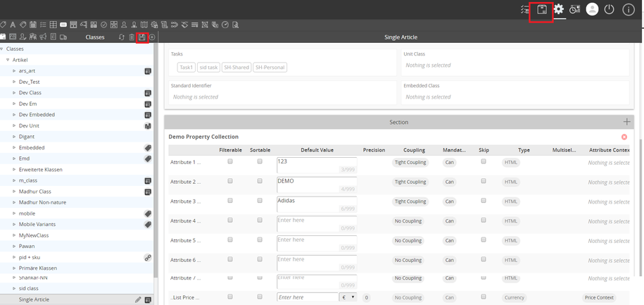Click the Currency type chip

514,297
